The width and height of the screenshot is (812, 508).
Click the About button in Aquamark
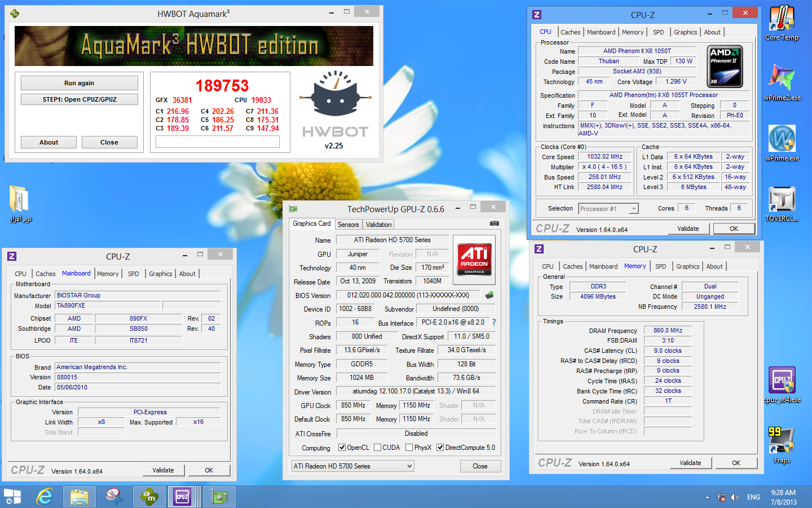(48, 142)
